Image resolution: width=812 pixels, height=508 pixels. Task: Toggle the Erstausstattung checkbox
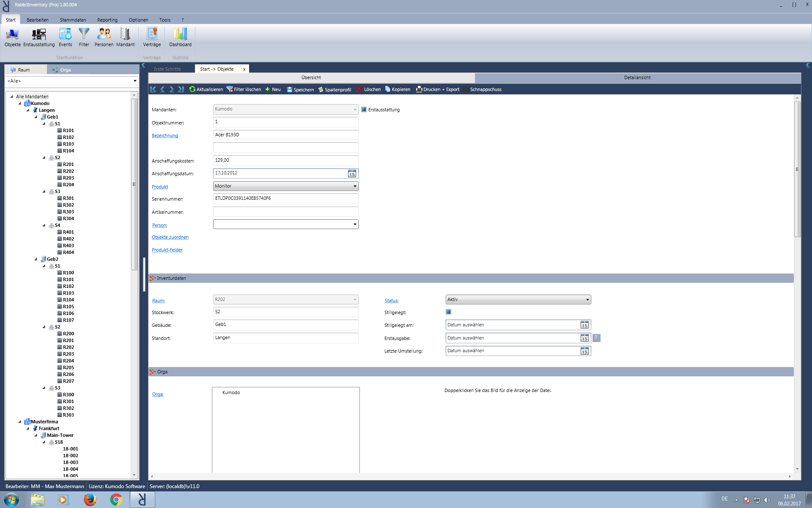pos(364,110)
